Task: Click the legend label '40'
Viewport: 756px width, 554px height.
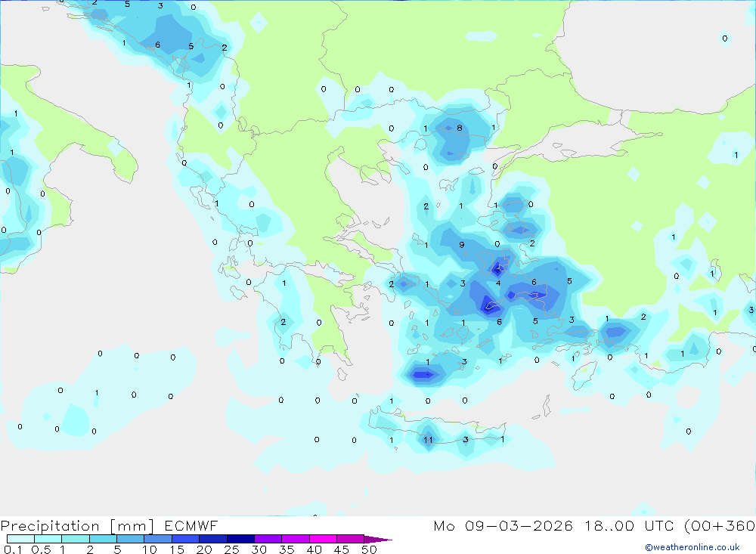Action: (x=314, y=549)
